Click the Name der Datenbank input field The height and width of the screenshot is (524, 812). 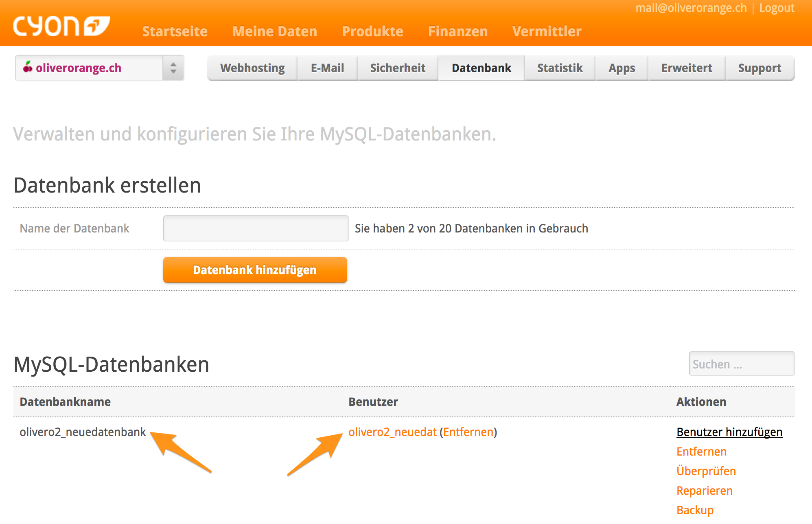point(256,228)
